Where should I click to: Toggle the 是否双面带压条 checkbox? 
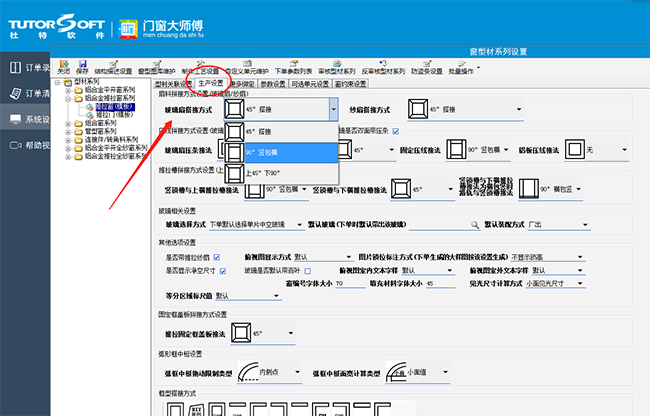(396, 131)
